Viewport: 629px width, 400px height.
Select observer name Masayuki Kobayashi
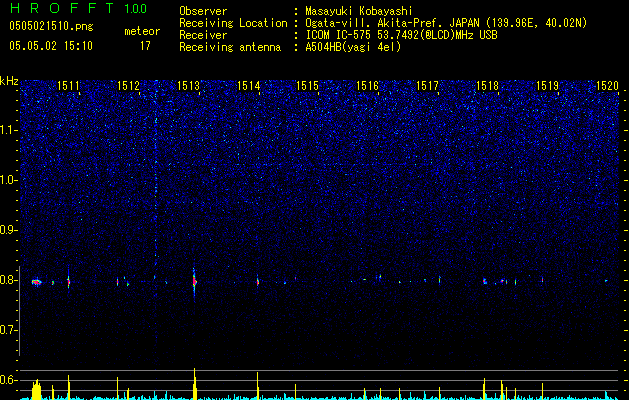pos(359,12)
